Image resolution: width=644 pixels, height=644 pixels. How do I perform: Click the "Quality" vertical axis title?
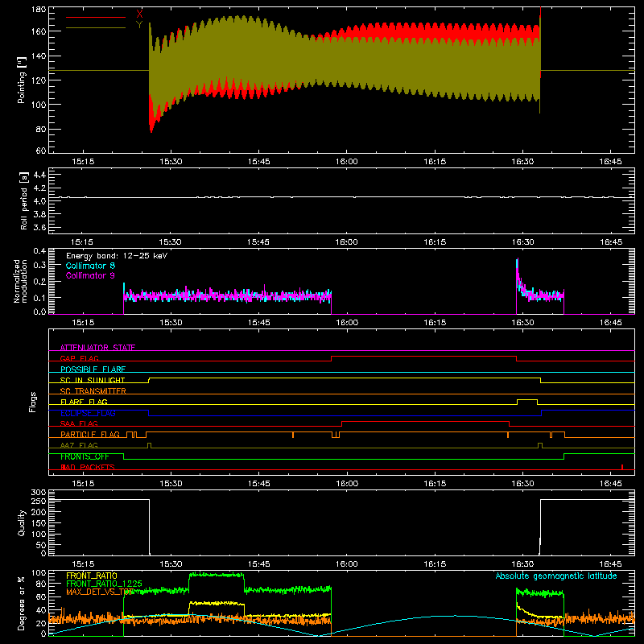pyautogui.click(x=22, y=522)
